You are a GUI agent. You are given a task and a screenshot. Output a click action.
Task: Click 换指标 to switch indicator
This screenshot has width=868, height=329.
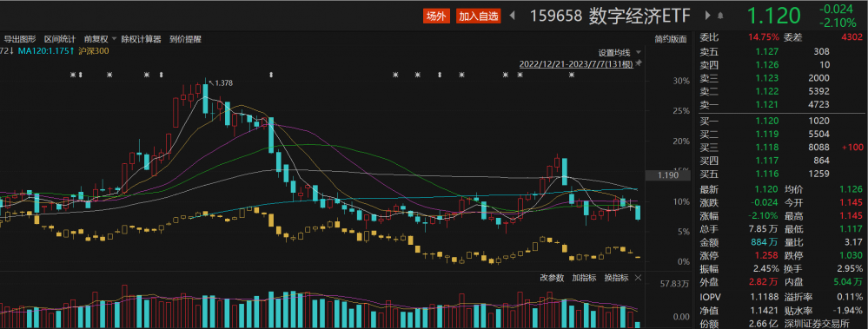coord(616,278)
